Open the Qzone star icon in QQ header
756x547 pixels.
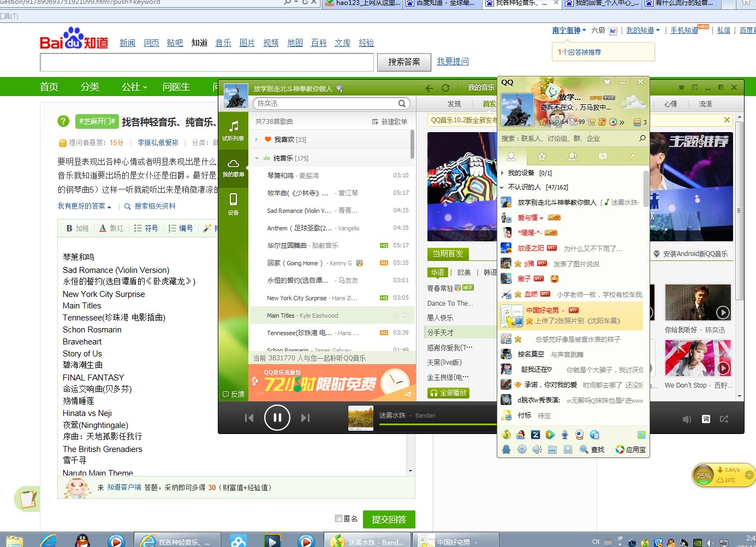[543, 122]
